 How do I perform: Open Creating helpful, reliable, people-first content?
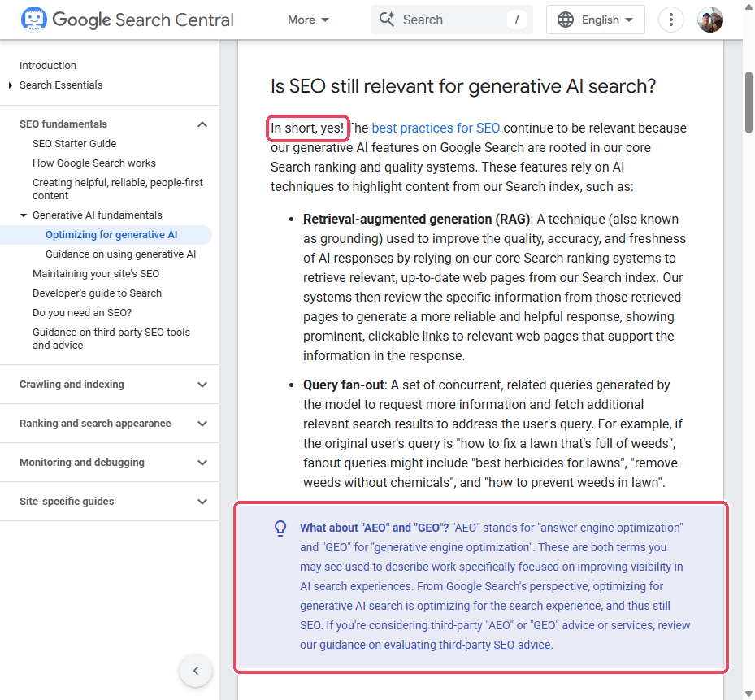point(118,189)
